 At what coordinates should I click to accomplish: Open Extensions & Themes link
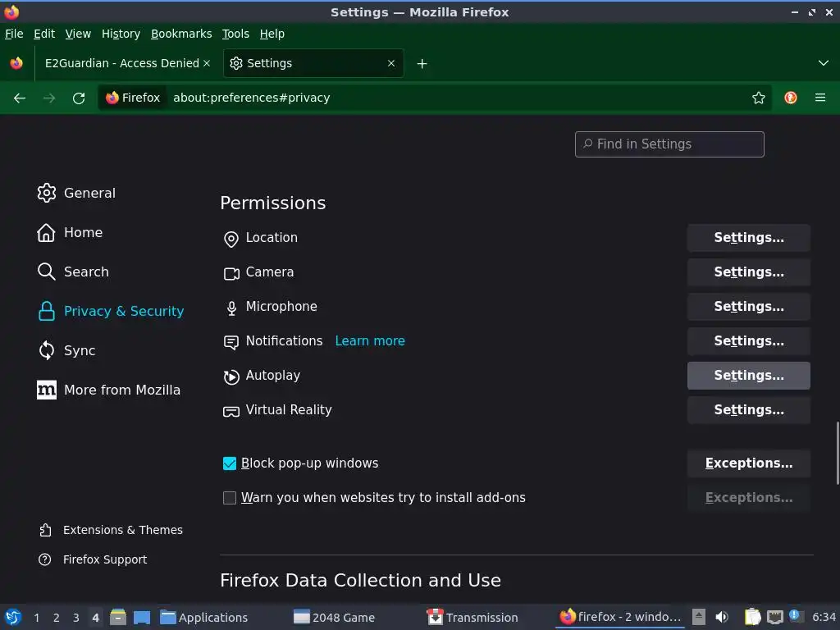[111, 530]
